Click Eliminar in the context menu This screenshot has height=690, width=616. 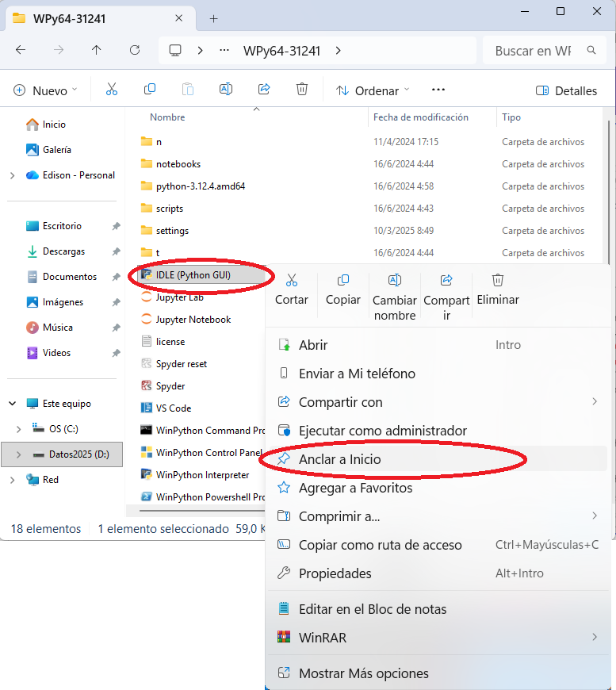pos(498,290)
